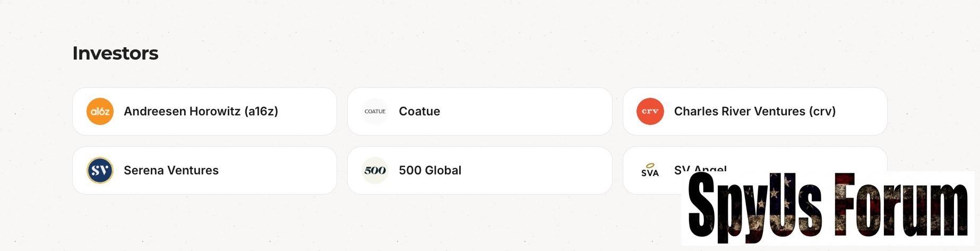Screen dimensions: 980x251
Task: Open the Serena Ventures name link
Action: pos(171,171)
